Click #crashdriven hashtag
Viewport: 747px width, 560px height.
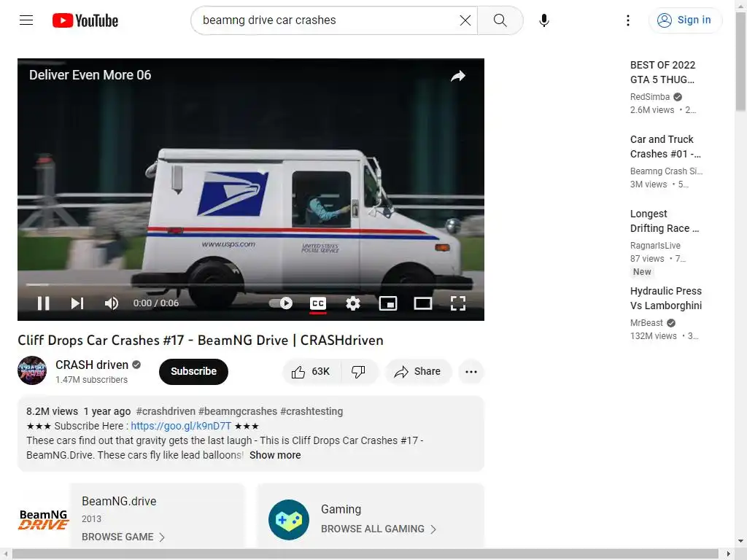pos(166,411)
